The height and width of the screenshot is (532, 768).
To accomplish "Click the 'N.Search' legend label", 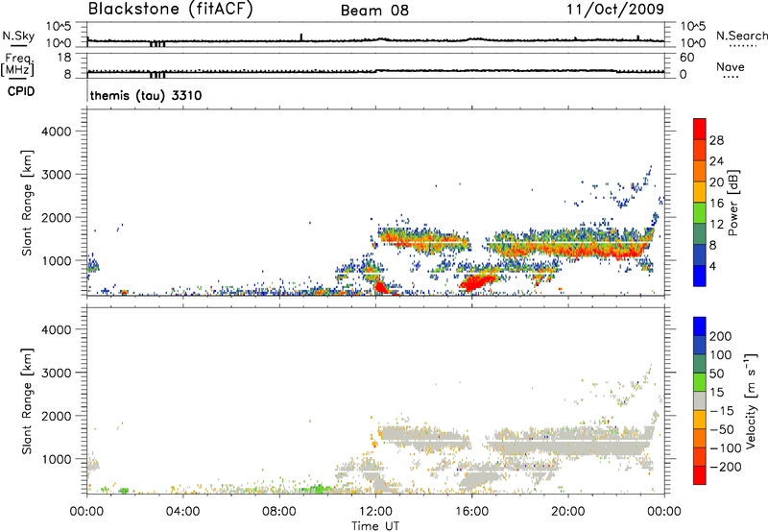I will [x=742, y=36].
